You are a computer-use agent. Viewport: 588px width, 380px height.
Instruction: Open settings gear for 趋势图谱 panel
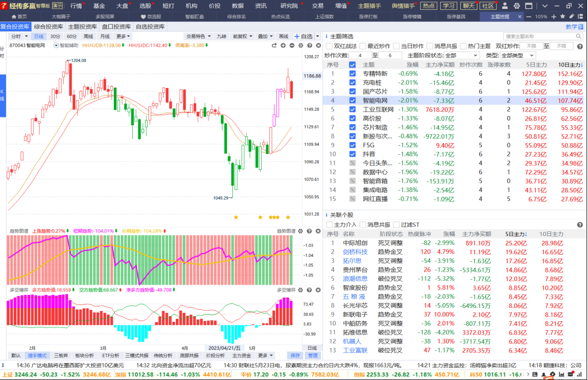(x=301, y=230)
